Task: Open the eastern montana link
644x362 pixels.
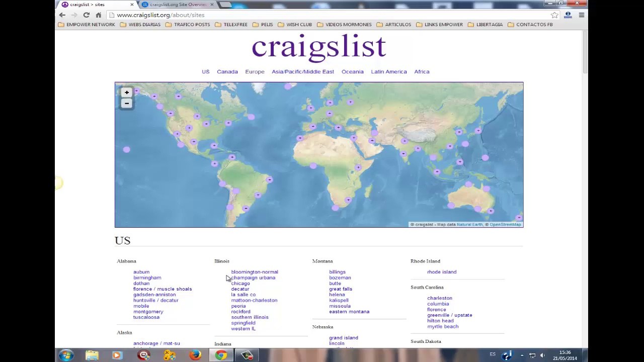Action: click(x=349, y=312)
